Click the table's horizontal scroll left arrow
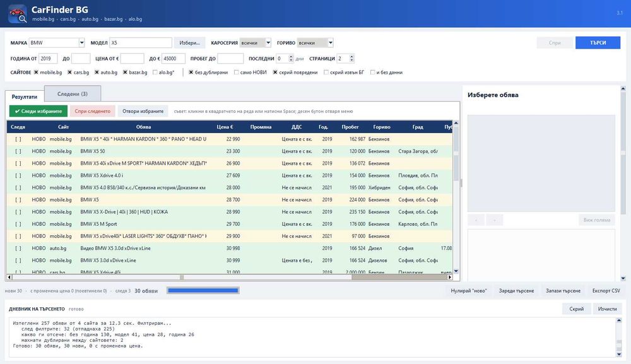Screen dimensions: 631x364 (x=9, y=277)
